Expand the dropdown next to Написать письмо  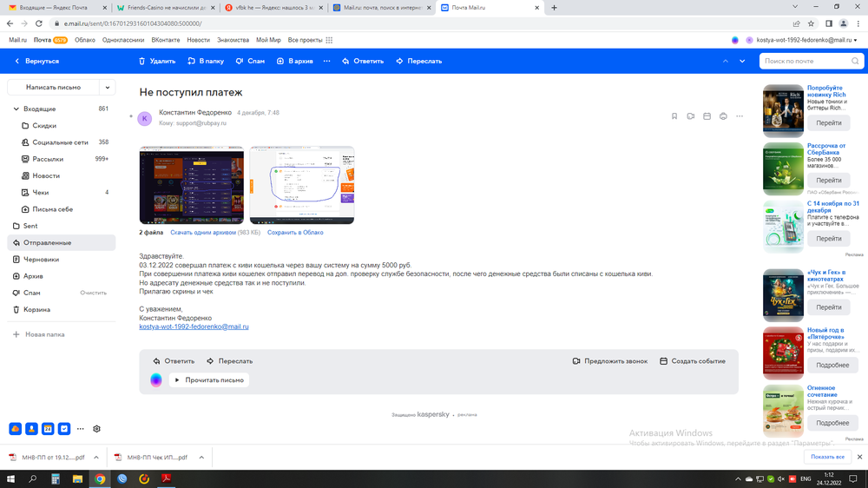click(108, 88)
